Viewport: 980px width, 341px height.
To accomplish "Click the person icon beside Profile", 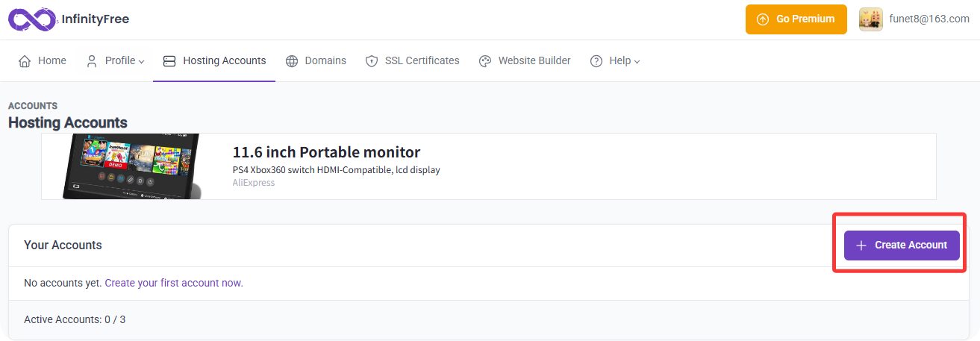I will pos(92,61).
